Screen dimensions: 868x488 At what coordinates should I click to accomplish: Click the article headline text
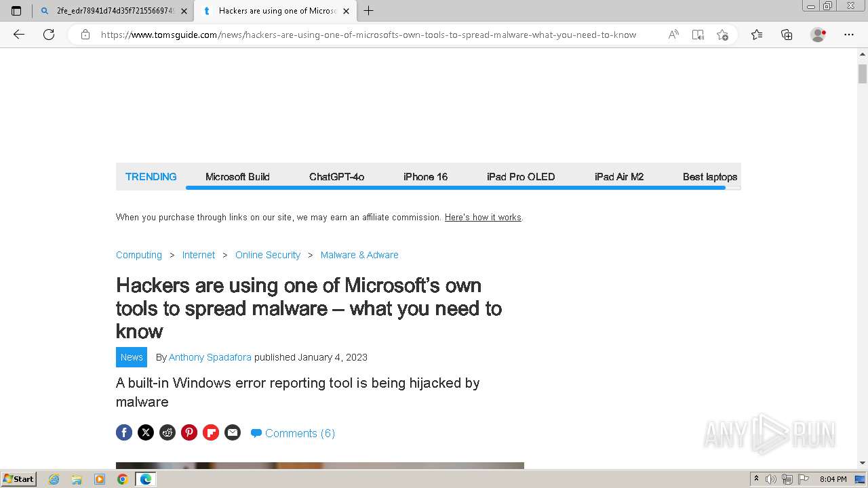(x=309, y=308)
